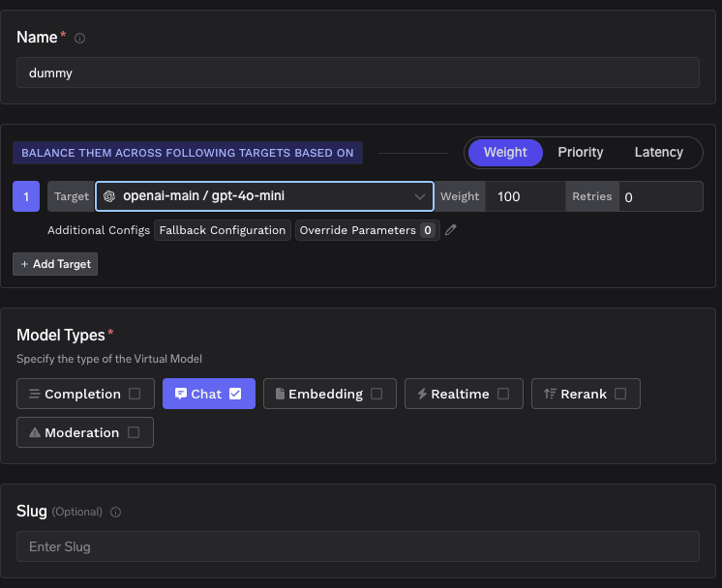Click the Model Types heading
The image size is (722, 588).
coord(61,335)
